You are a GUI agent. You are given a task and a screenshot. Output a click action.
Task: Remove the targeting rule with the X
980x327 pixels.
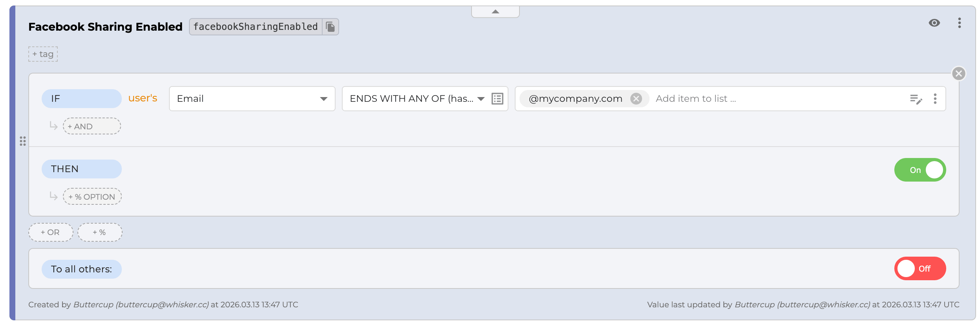pyautogui.click(x=959, y=73)
